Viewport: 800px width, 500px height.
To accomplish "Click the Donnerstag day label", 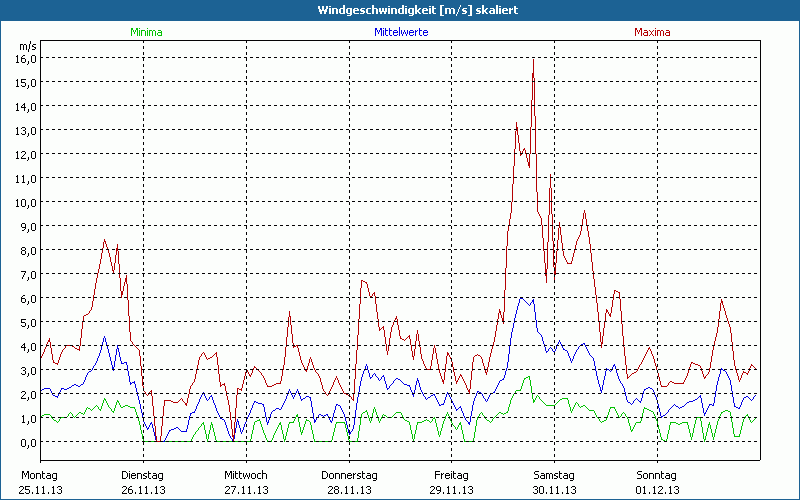I will (x=349, y=476).
